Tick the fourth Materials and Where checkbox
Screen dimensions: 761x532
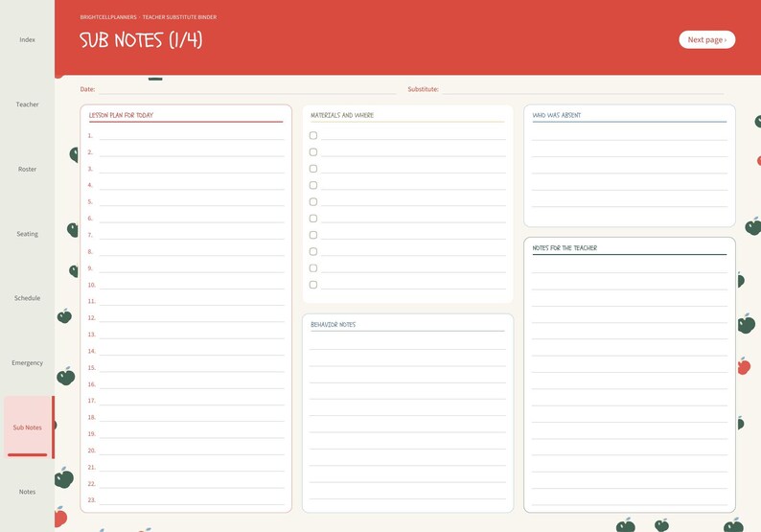[313, 185]
